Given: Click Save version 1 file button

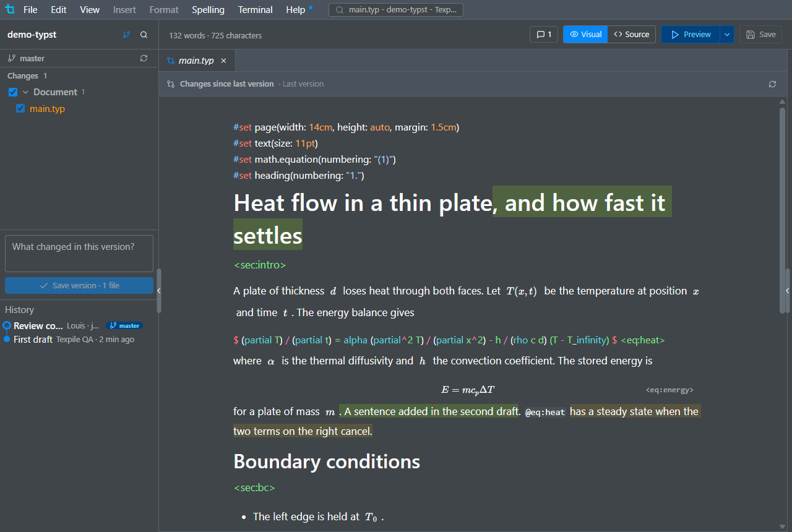Looking at the screenshot, I should click(79, 285).
